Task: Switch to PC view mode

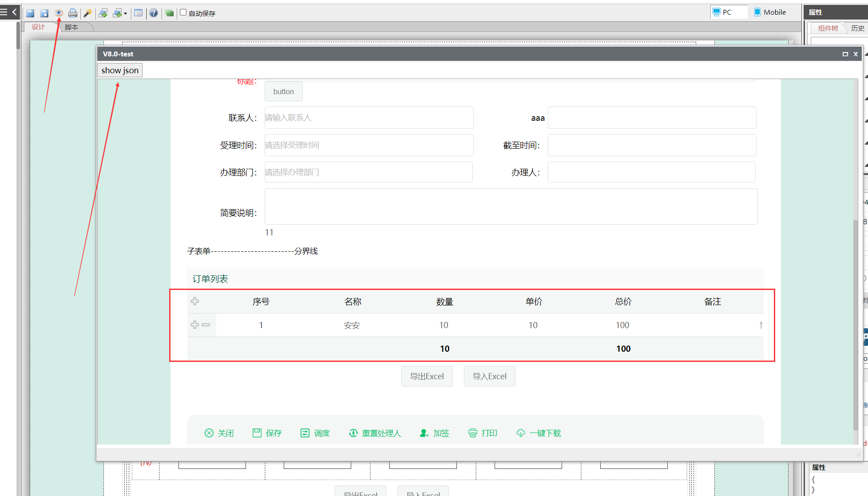Action: coord(722,12)
